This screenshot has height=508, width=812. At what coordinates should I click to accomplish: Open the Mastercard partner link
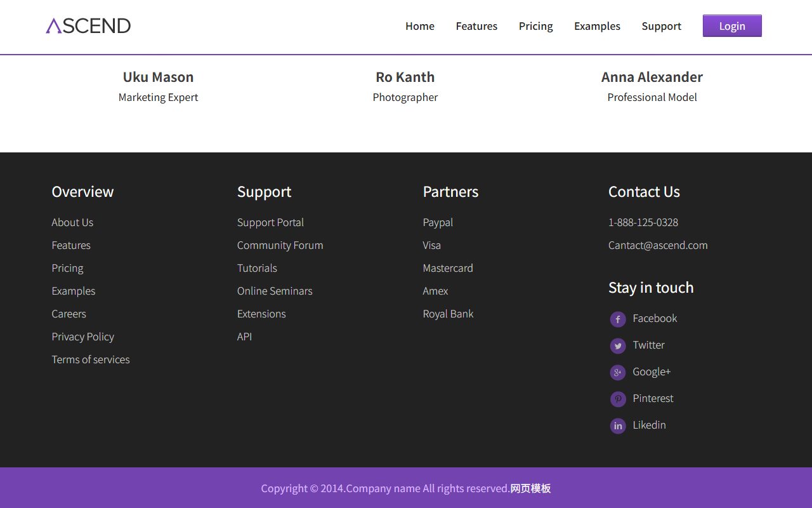pos(448,268)
